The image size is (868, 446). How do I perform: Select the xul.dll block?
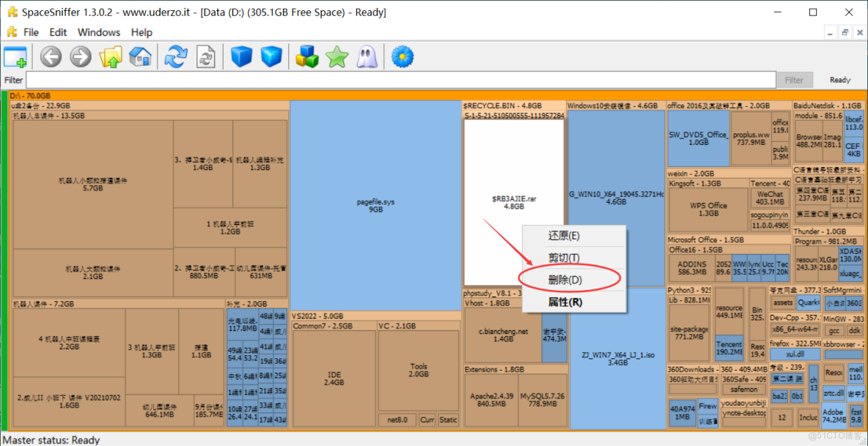pyautogui.click(x=795, y=354)
